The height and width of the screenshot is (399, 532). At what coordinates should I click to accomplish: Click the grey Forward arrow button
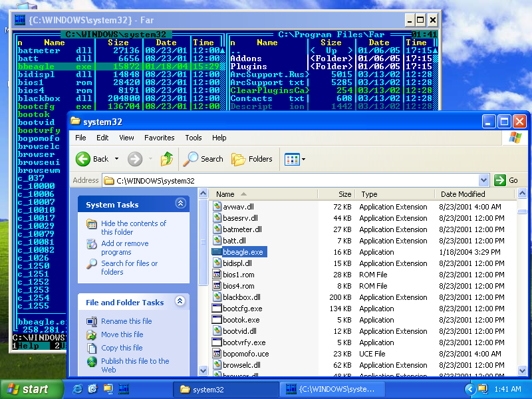[x=135, y=159]
